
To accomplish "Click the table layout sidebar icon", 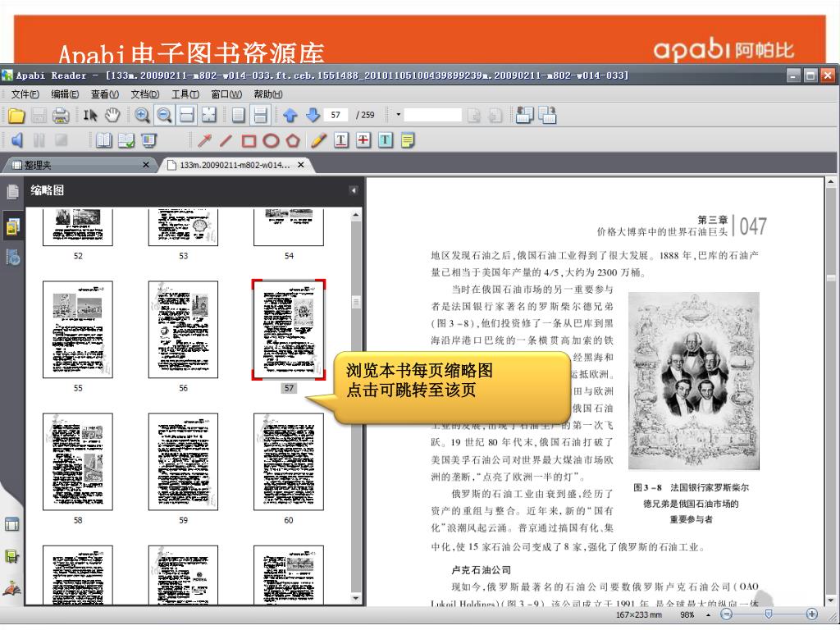I will point(11,524).
